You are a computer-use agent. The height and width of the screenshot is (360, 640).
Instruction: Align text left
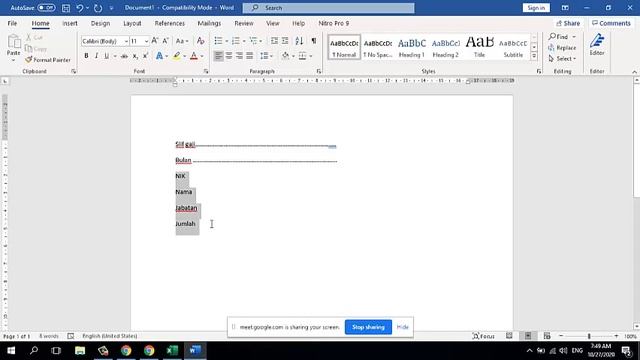click(x=219, y=56)
